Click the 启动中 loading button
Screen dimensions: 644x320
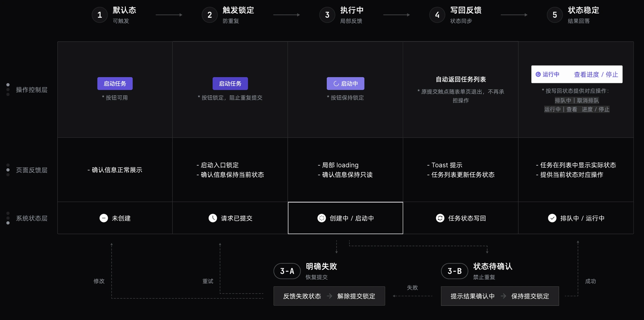(345, 83)
